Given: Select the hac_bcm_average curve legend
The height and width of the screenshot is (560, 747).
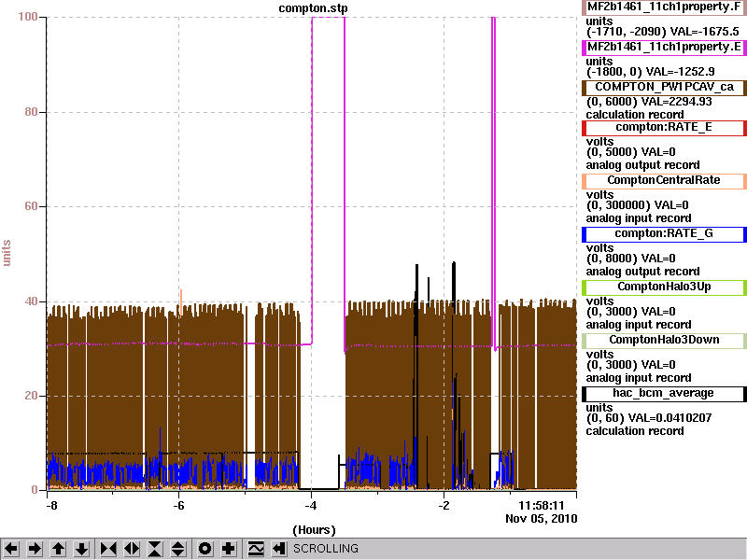Looking at the screenshot, I should 664,393.
